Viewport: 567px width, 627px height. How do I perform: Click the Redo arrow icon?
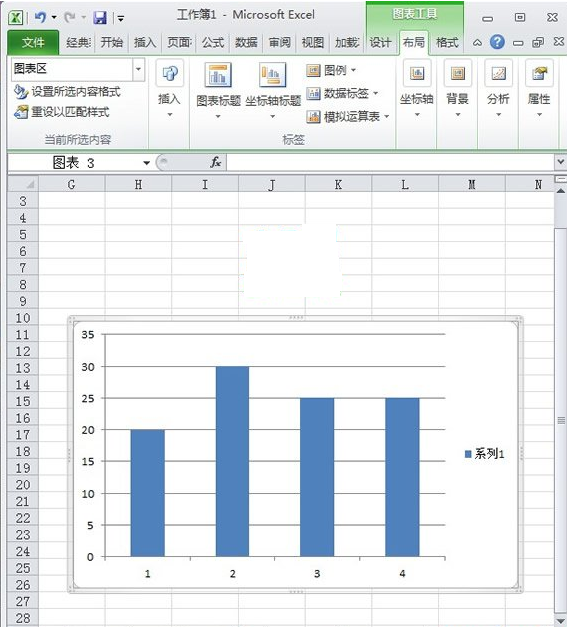click(70, 17)
